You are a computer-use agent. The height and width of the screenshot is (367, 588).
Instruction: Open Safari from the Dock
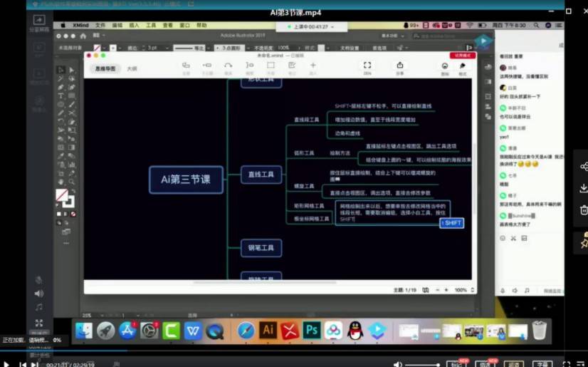(x=246, y=331)
